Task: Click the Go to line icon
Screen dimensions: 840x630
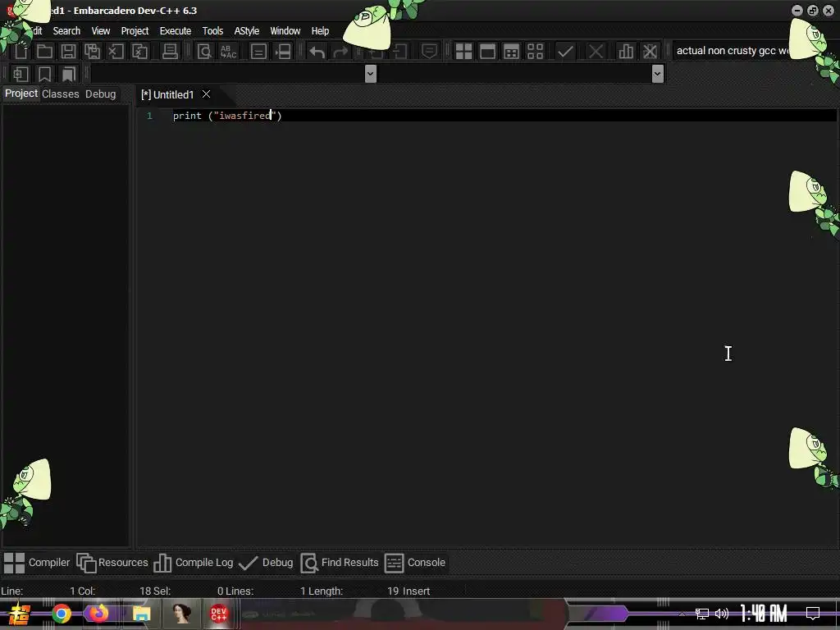Action: (x=283, y=52)
